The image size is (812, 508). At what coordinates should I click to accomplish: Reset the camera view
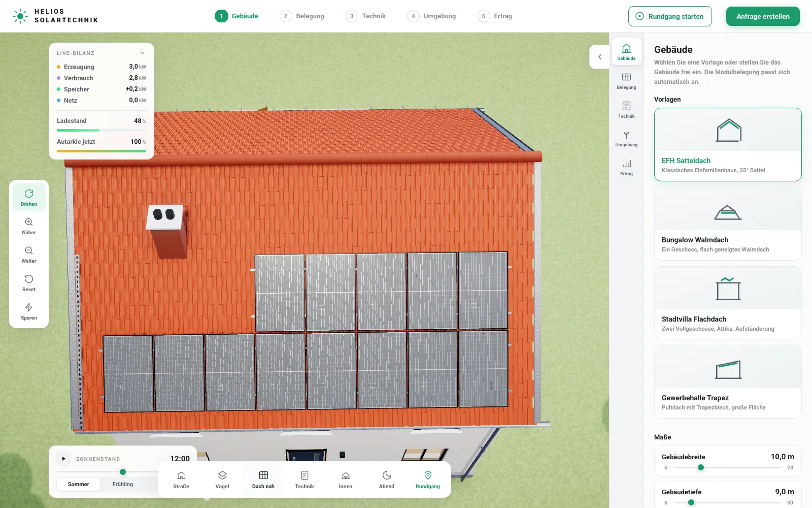29,283
